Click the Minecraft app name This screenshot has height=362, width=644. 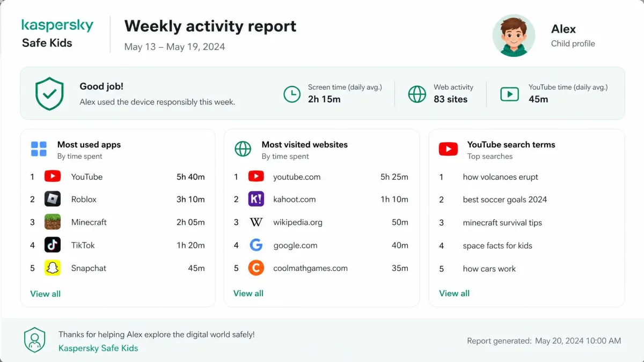89,222
